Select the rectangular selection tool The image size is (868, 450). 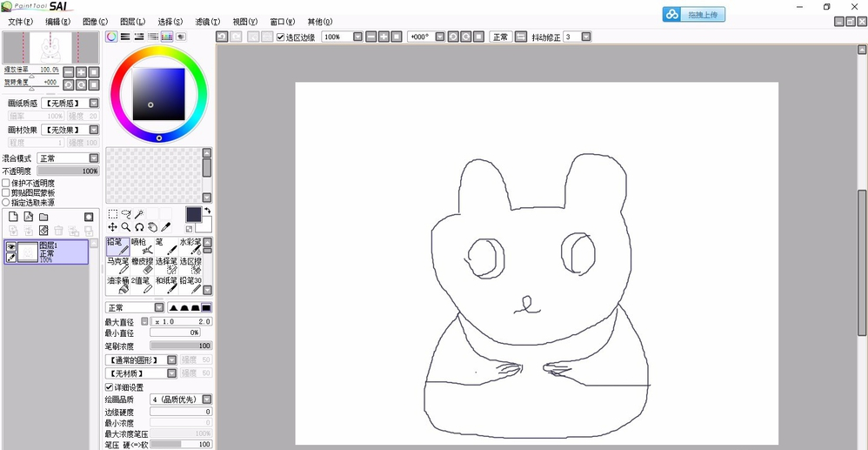[113, 214]
